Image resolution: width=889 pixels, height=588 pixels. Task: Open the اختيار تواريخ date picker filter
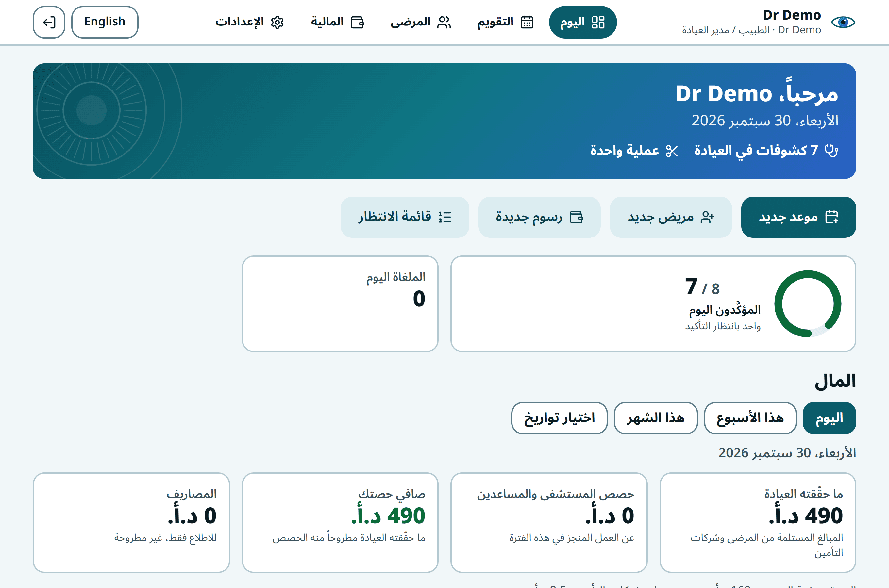pos(559,418)
